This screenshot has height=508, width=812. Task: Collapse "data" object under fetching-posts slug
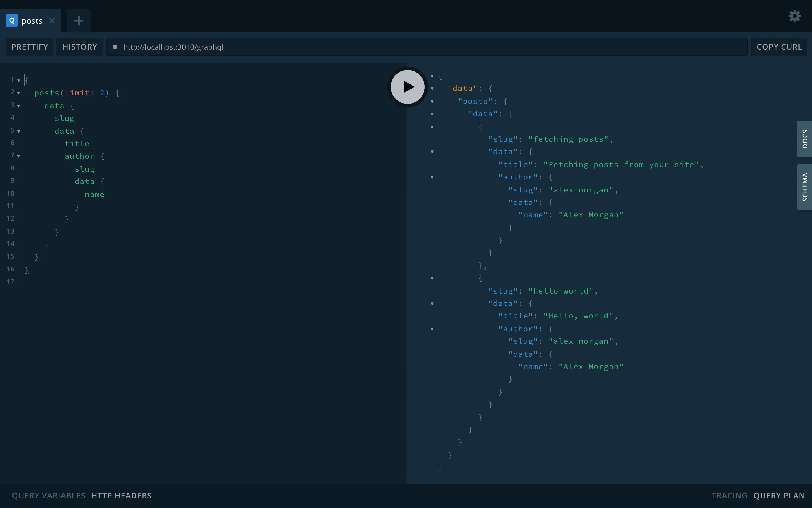(432, 152)
